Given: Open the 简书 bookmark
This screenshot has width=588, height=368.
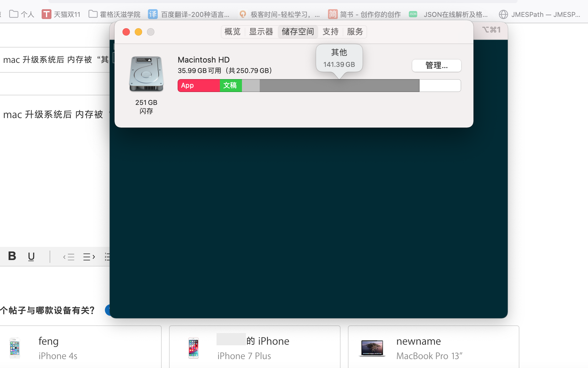Looking at the screenshot, I should click(x=364, y=14).
